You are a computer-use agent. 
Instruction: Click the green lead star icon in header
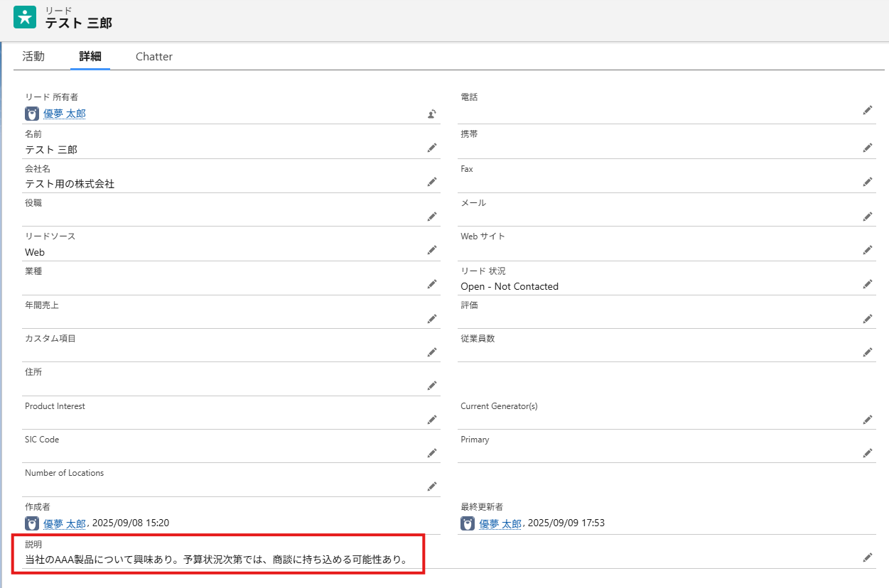[x=25, y=18]
